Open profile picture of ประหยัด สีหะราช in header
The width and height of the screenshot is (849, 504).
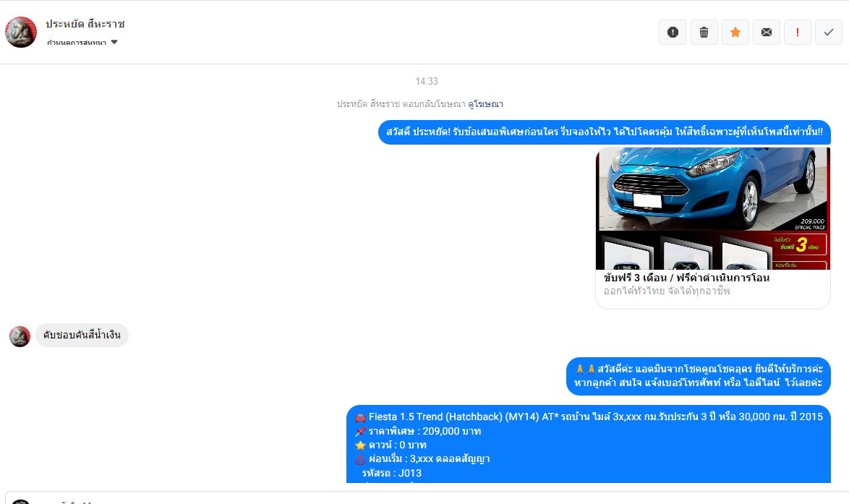pos(21,32)
